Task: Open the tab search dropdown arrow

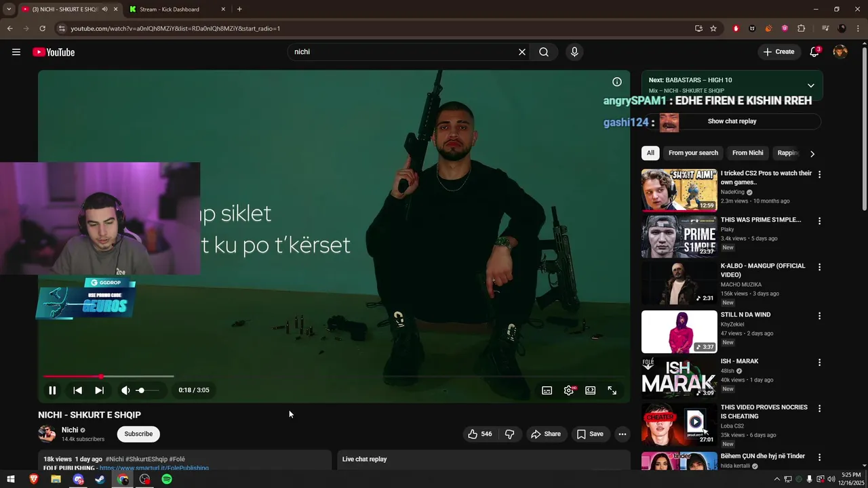Action: point(9,9)
